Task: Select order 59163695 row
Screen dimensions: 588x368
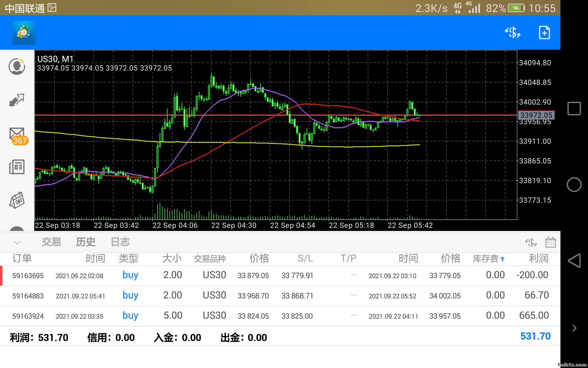Action: click(x=280, y=275)
